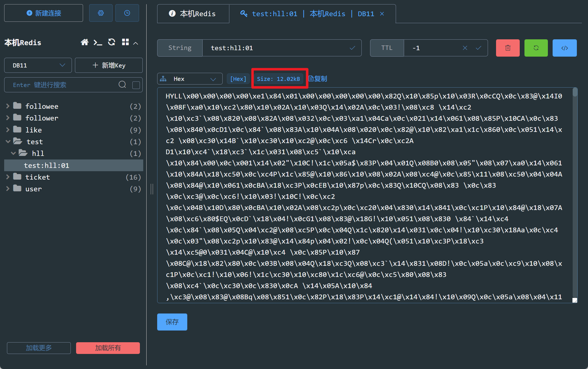Click the delete key icon to remove

pyautogui.click(x=508, y=48)
